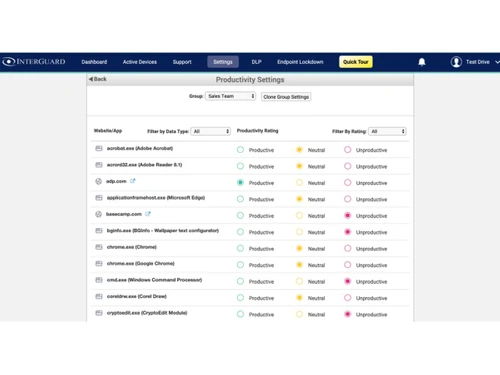Click the cmd.exe (Windows Command Processor) row name
500x375 pixels.
[x=154, y=280]
